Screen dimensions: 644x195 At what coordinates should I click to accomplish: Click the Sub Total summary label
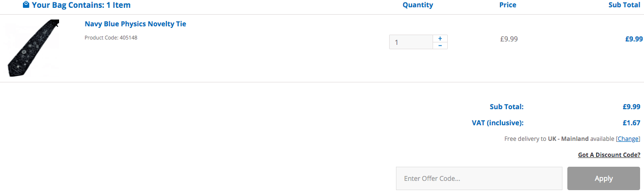506,107
